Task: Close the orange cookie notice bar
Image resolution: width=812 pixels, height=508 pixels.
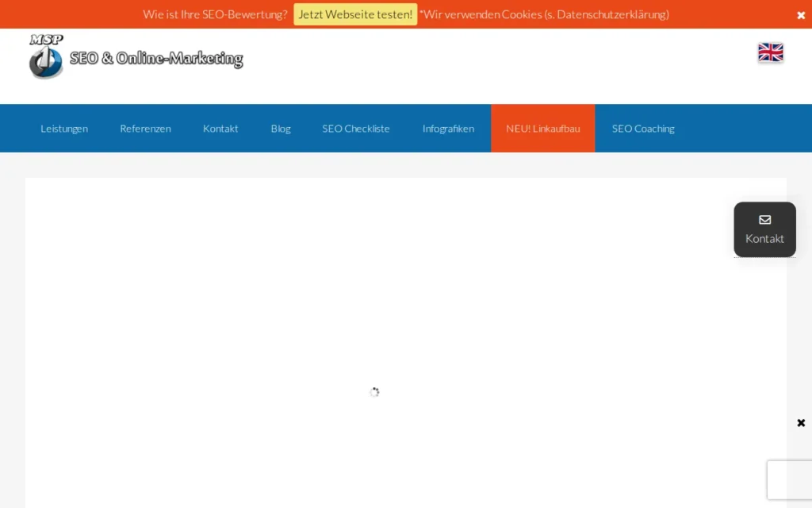Action: [801, 15]
